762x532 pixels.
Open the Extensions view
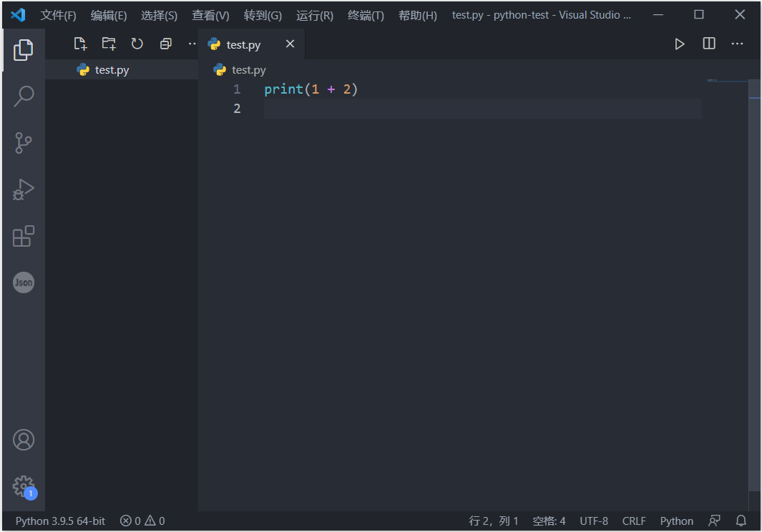(x=24, y=236)
